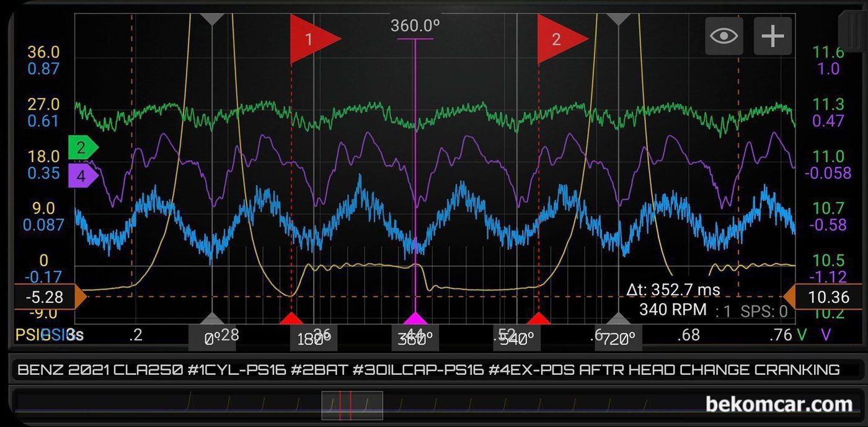Click the blue 0.61 scale value
The height and width of the screenshot is (427, 868).
pyautogui.click(x=43, y=121)
